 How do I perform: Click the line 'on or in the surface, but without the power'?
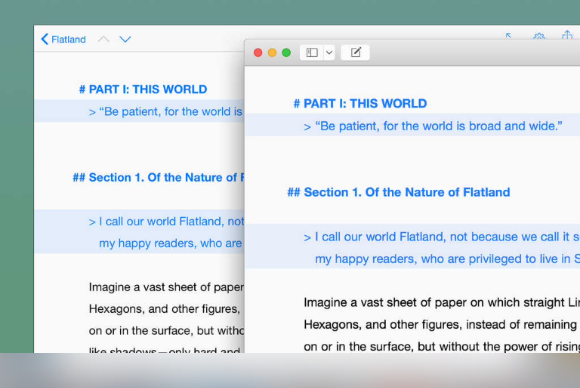pyautogui.click(x=442, y=347)
